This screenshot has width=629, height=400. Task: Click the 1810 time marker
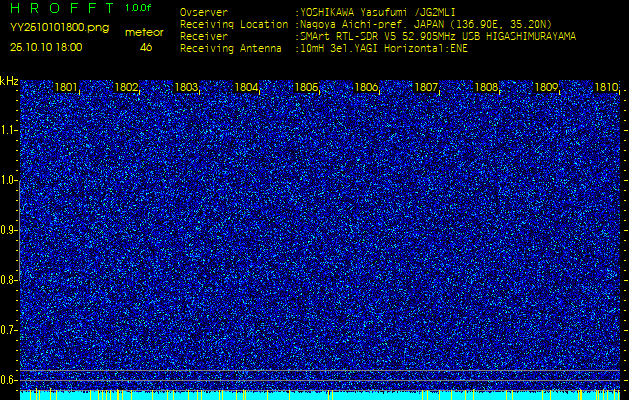click(605, 88)
